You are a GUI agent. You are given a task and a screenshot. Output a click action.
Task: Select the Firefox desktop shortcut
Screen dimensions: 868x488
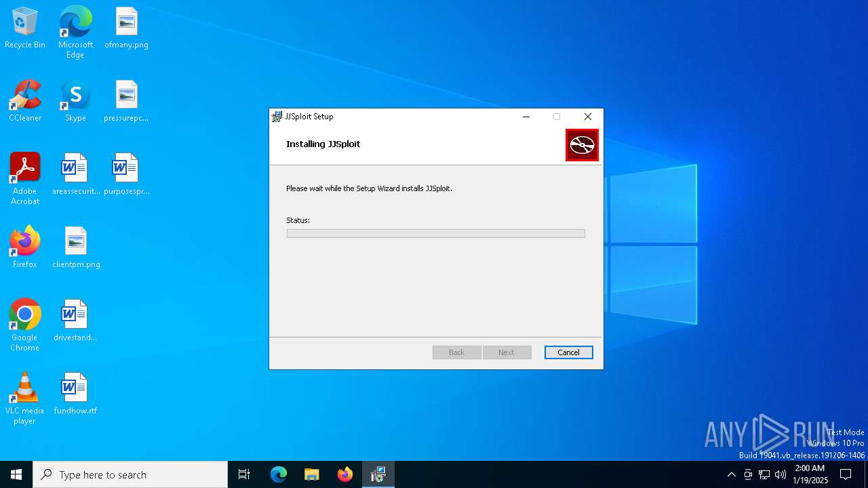(x=25, y=247)
